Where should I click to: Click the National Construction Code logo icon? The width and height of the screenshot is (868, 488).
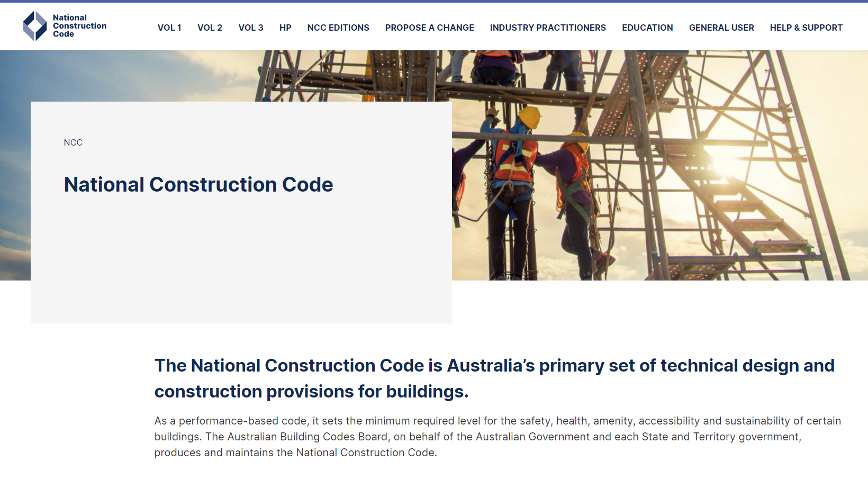click(x=35, y=26)
